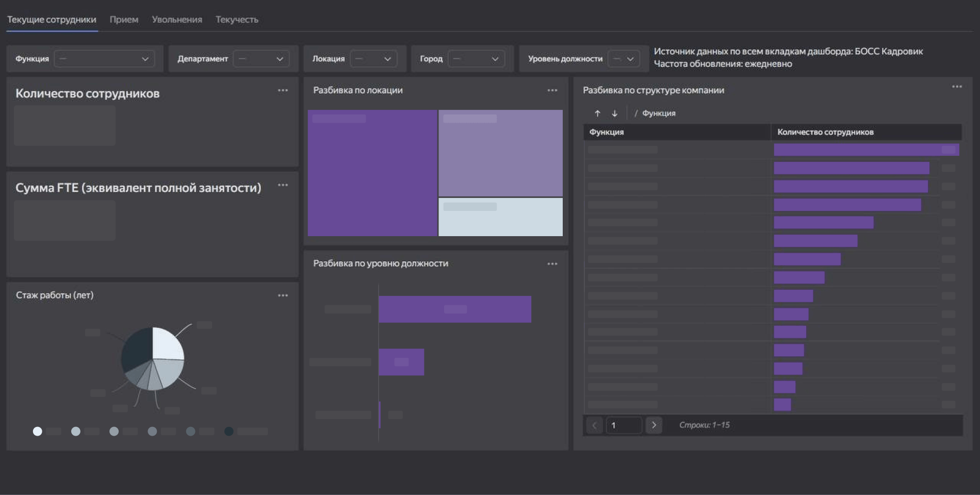
Task: Go to next page of table
Action: click(x=654, y=425)
